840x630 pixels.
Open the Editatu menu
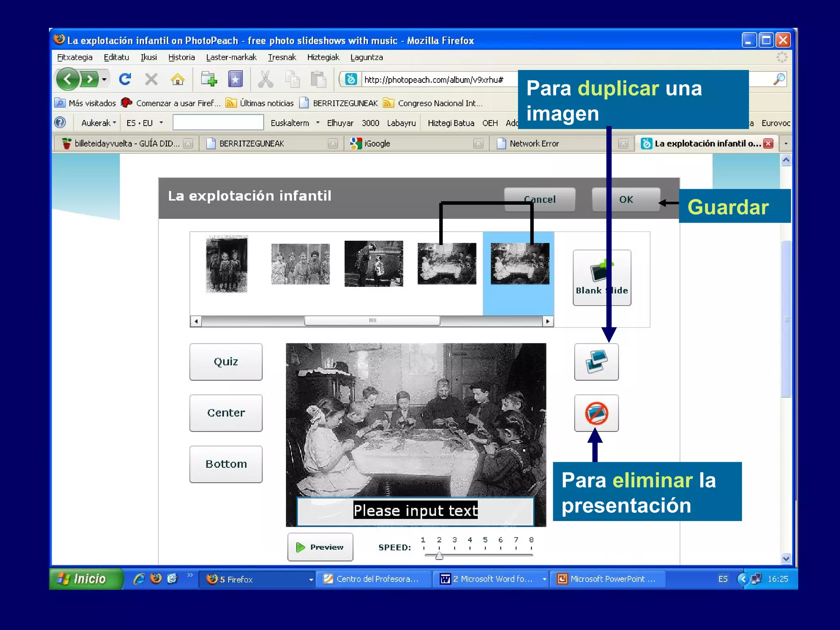116,57
